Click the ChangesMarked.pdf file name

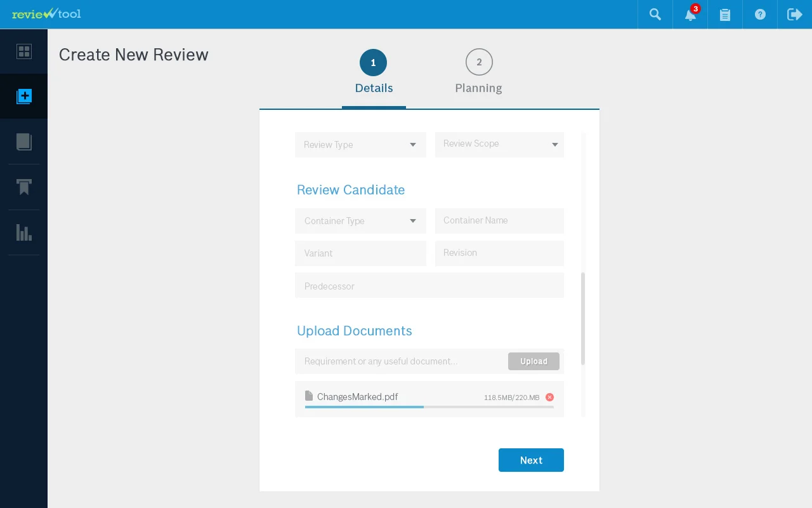pos(358,397)
